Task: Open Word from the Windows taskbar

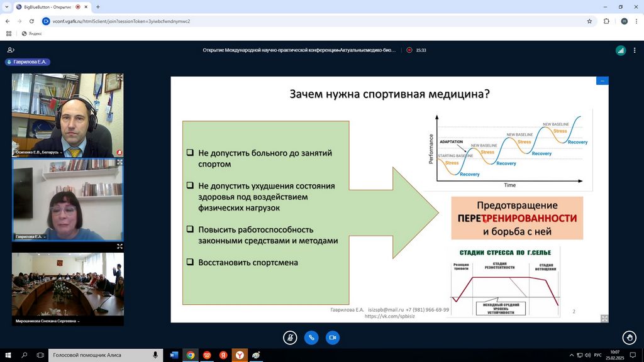Action: [x=174, y=355]
